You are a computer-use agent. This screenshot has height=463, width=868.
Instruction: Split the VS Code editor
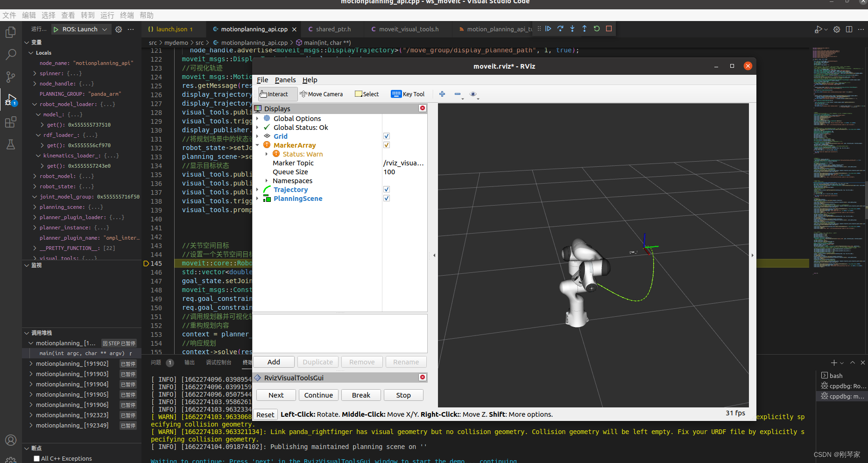pos(849,29)
